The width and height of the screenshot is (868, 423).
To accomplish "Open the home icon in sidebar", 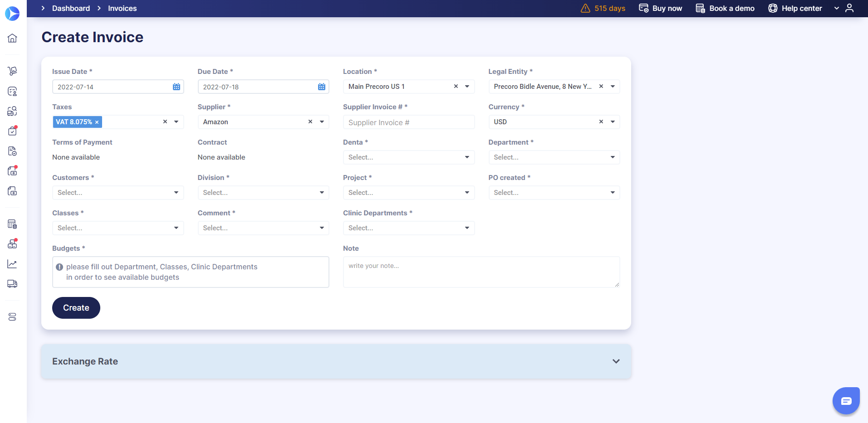I will tap(12, 38).
